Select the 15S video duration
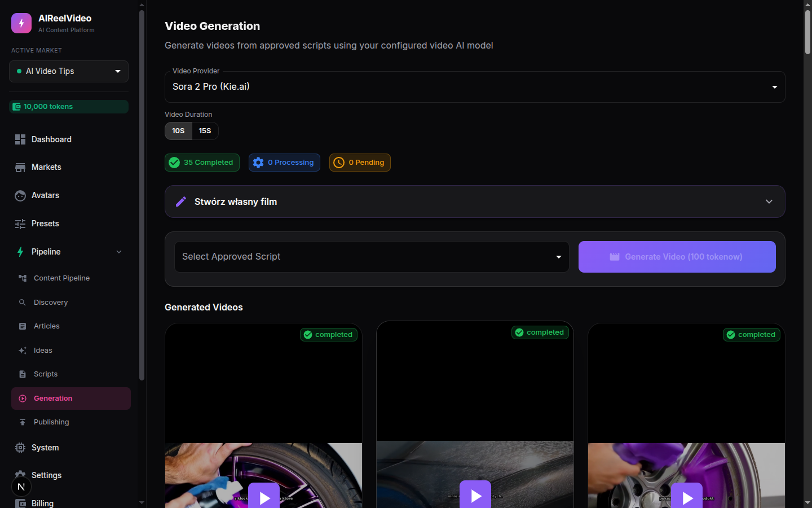 pos(205,131)
